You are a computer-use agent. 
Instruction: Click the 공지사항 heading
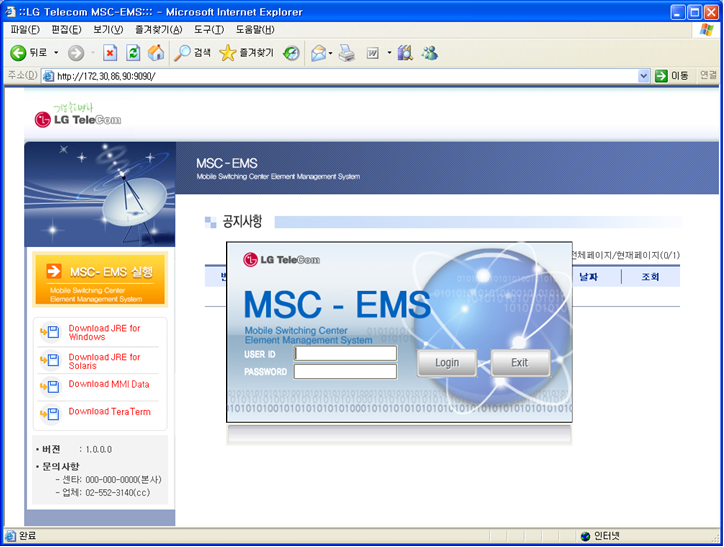click(x=242, y=222)
